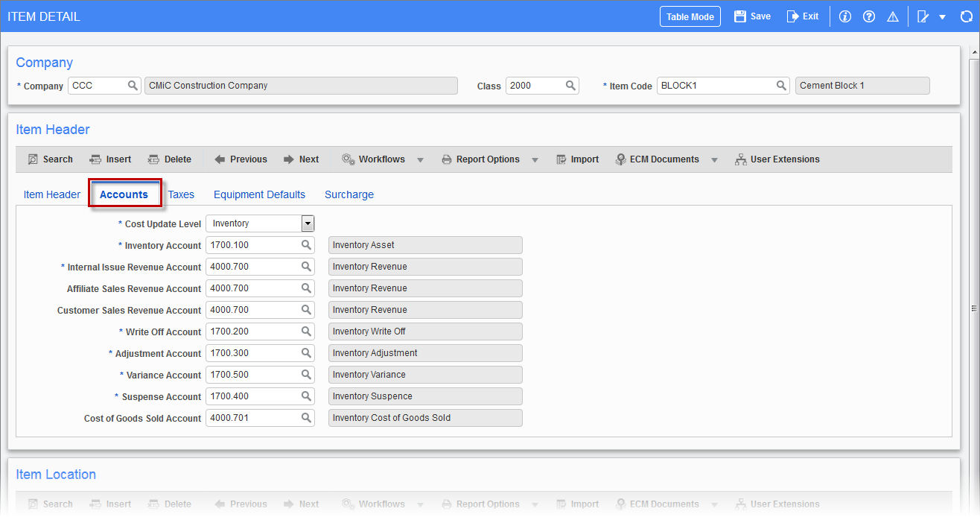980x517 pixels.
Task: Click the warning triangle icon
Action: click(892, 16)
